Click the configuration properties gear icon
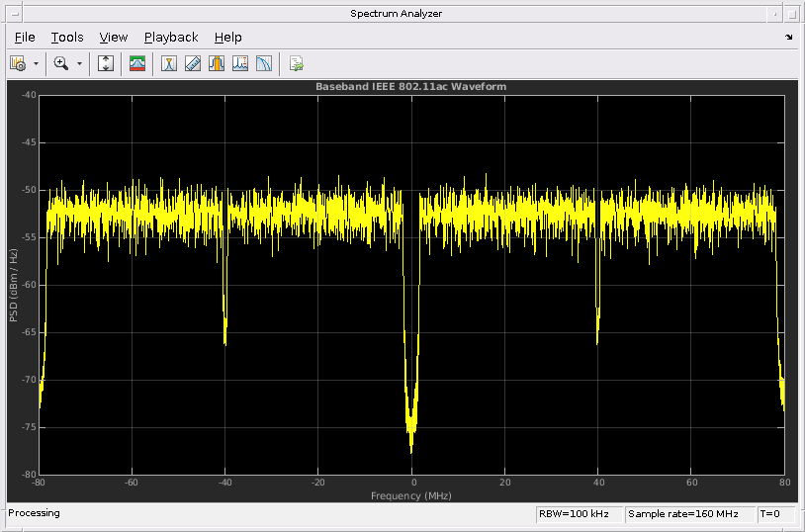This screenshot has width=805, height=532. (x=17, y=63)
